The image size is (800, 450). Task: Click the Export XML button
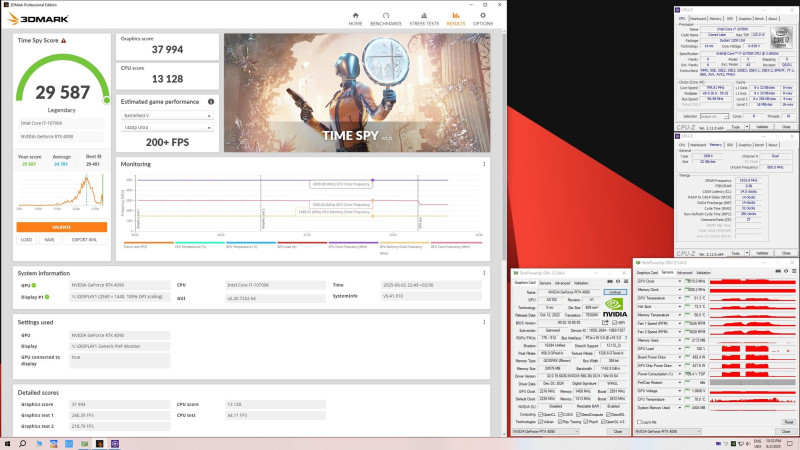point(84,240)
